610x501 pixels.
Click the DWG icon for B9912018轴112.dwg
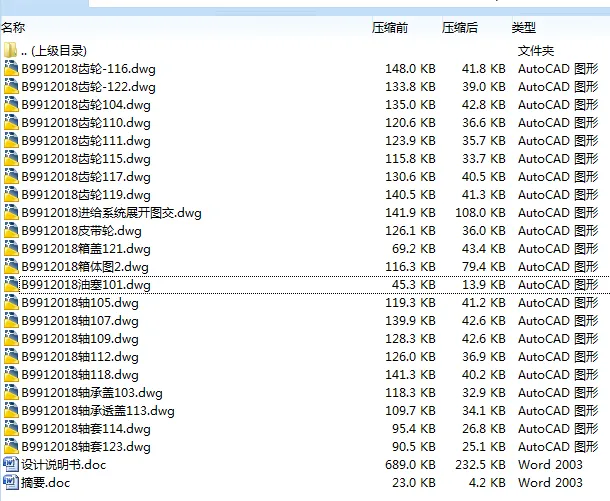point(11,357)
